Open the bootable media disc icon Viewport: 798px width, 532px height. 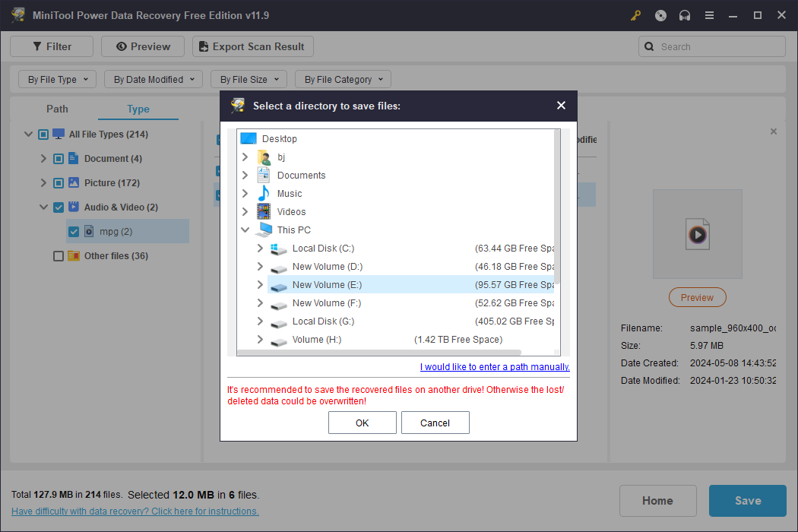coord(660,15)
